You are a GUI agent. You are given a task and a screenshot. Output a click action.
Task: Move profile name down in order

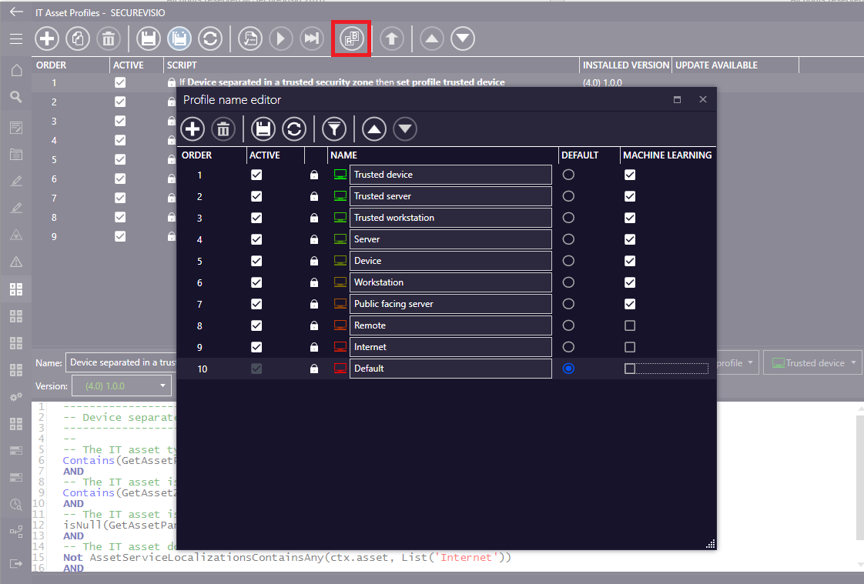click(405, 129)
